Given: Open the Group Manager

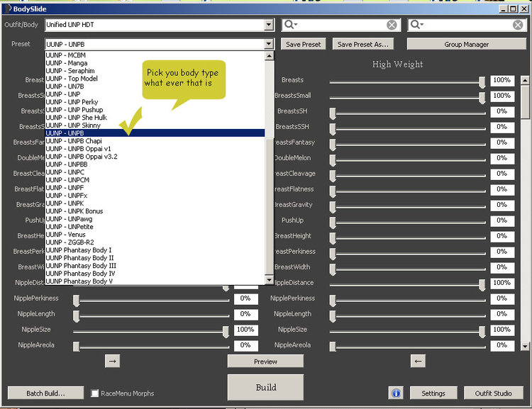Looking at the screenshot, I should pyautogui.click(x=467, y=44).
